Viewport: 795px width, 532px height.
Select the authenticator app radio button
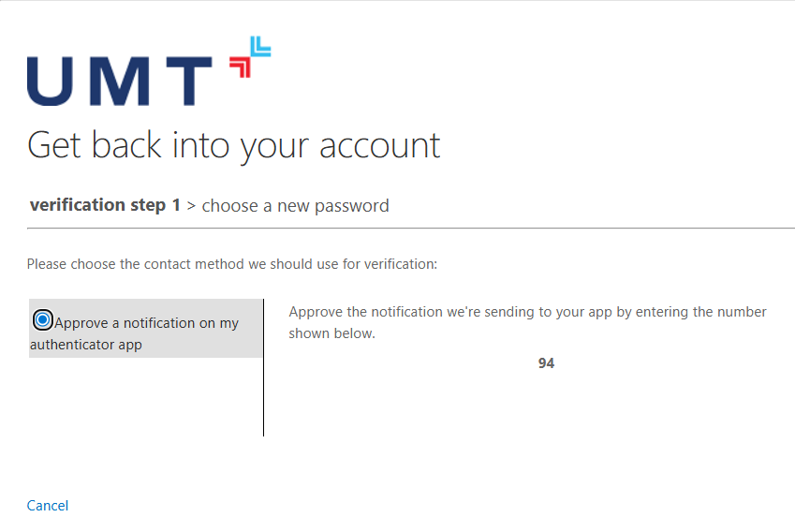[x=42, y=320]
